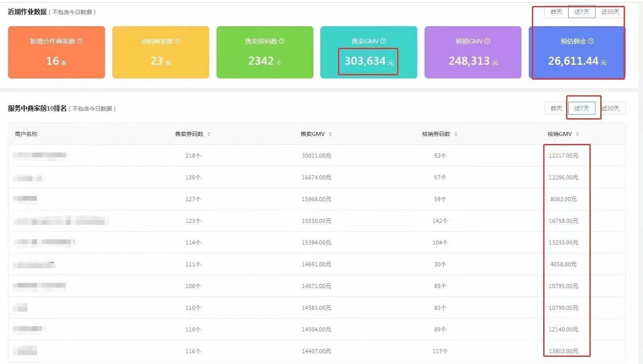
Task: Click help icon beside 动销商家数
Action: [x=177, y=41]
